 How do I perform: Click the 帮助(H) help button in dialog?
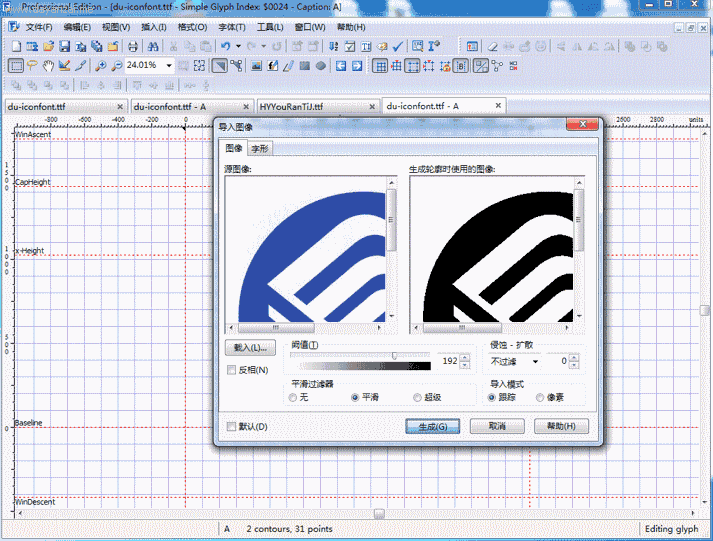click(561, 426)
